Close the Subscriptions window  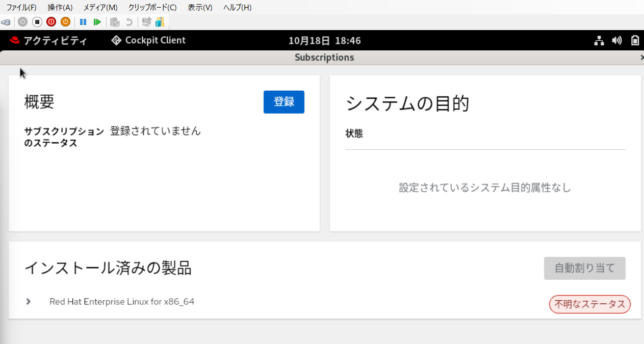click(x=641, y=58)
